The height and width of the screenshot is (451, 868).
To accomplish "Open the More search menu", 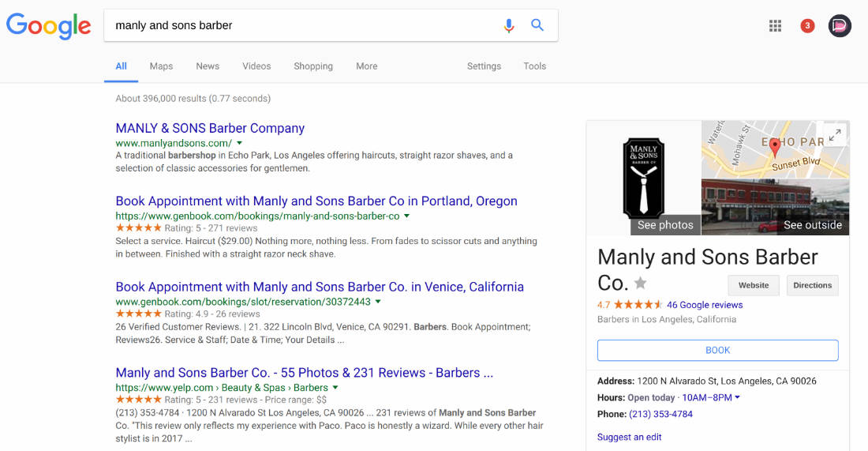I will (366, 66).
